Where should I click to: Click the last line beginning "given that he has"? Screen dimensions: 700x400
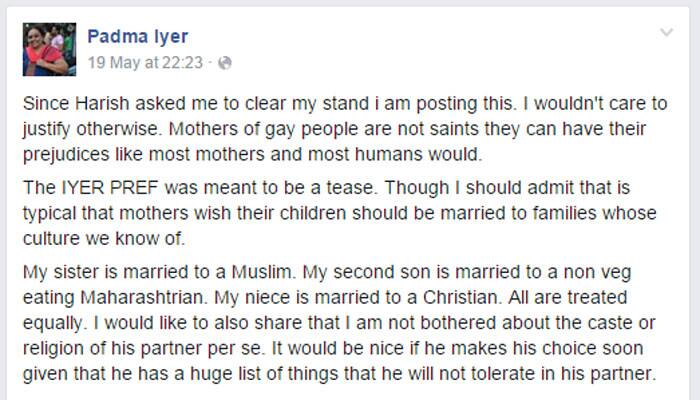click(340, 374)
